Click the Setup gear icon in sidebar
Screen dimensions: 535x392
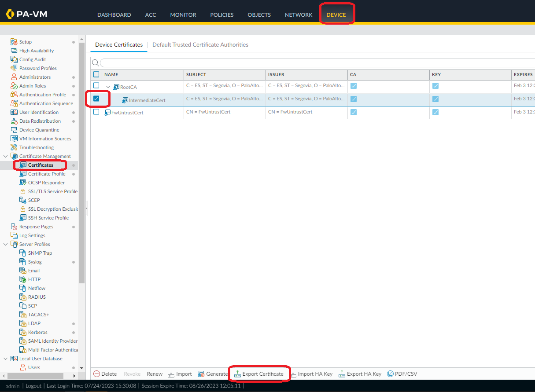pos(14,42)
